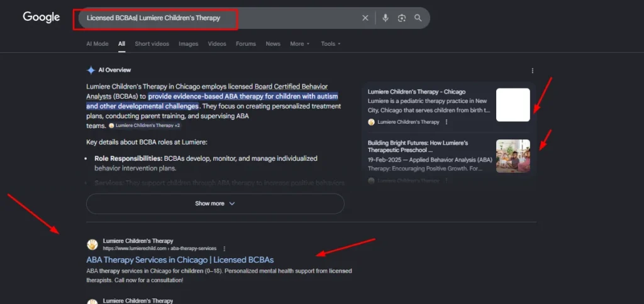Open search by image camera icon
The height and width of the screenshot is (304, 644).
(x=402, y=18)
